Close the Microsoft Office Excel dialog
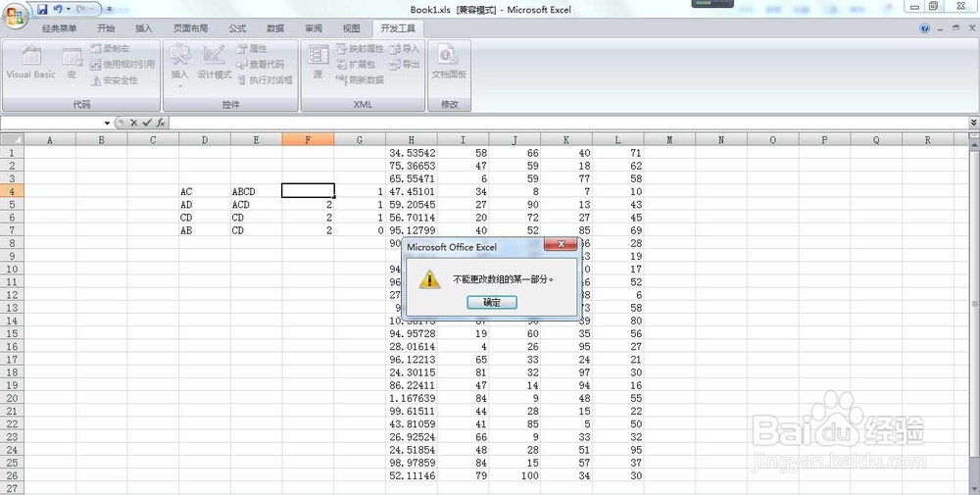 point(561,244)
